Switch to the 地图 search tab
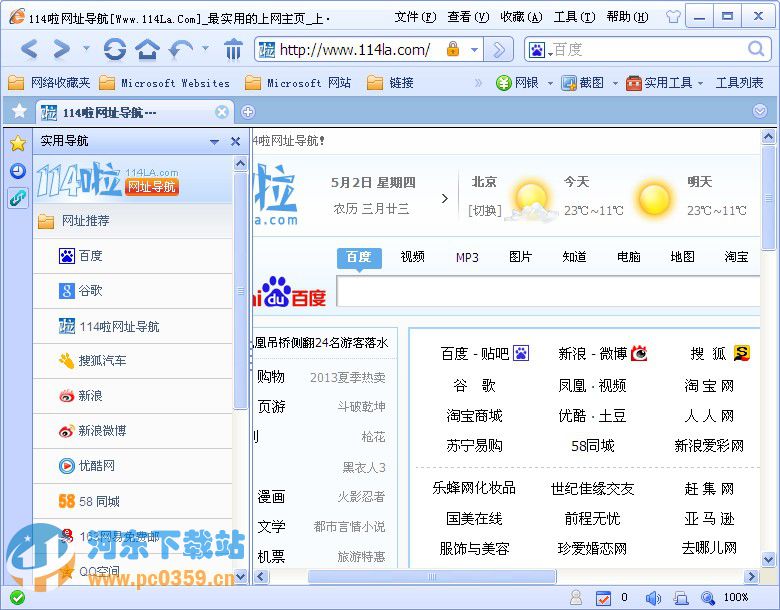This screenshot has height=610, width=780. click(682, 257)
